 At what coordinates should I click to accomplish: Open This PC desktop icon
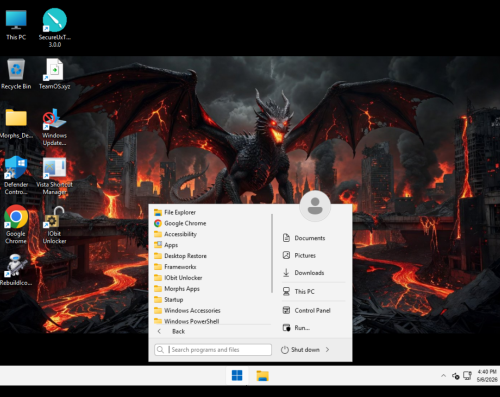16,25
